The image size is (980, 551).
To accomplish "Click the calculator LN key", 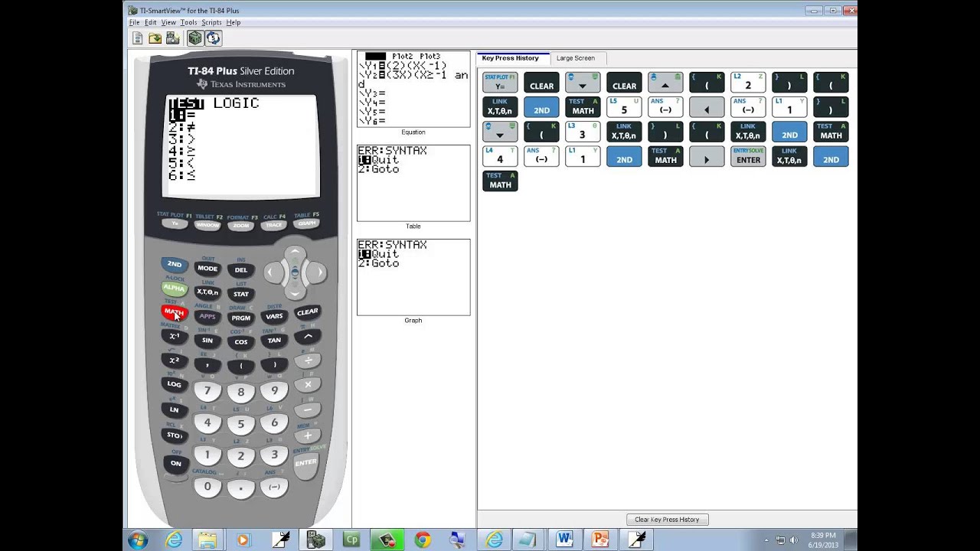I will pos(175,409).
